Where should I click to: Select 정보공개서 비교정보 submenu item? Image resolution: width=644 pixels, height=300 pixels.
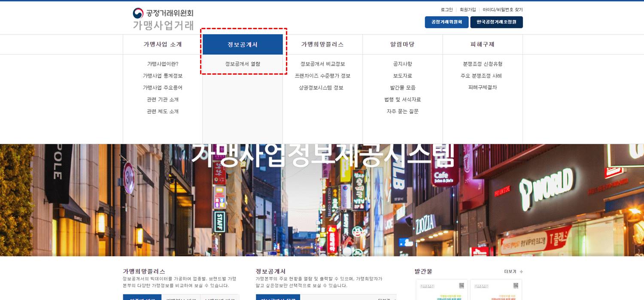coord(322,64)
